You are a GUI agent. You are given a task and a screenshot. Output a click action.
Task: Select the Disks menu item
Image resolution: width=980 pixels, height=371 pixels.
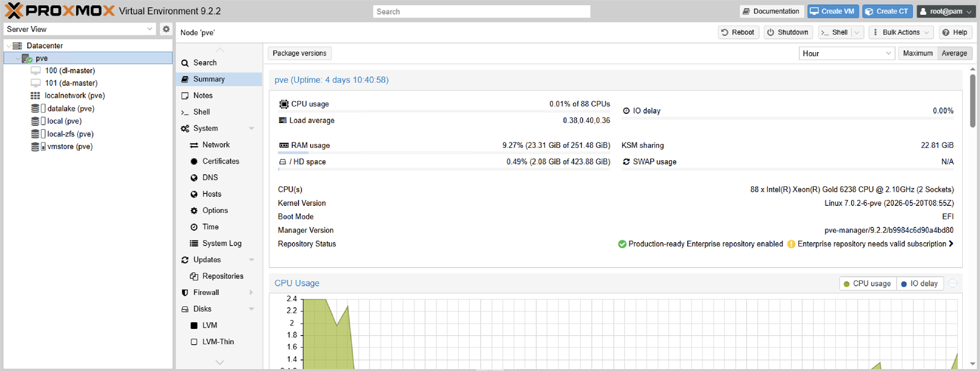point(219,309)
